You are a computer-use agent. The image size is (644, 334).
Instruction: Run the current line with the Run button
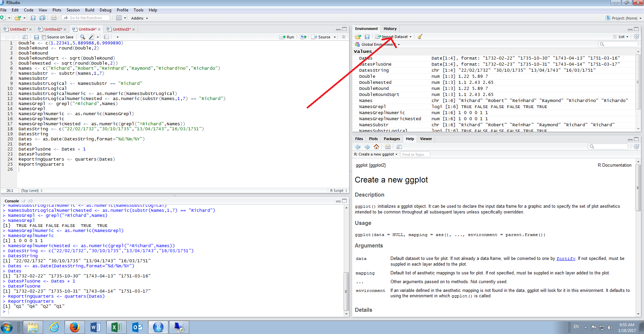tap(287, 37)
